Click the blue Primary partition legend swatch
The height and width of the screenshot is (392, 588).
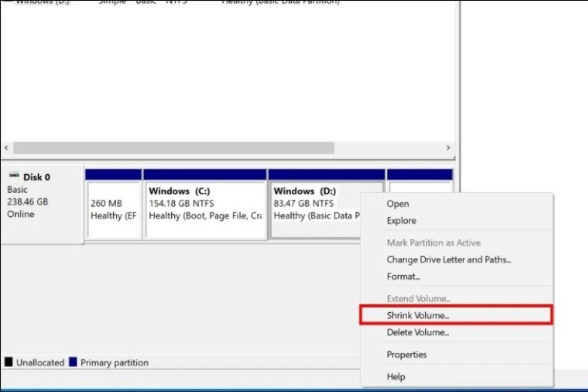[x=73, y=363]
